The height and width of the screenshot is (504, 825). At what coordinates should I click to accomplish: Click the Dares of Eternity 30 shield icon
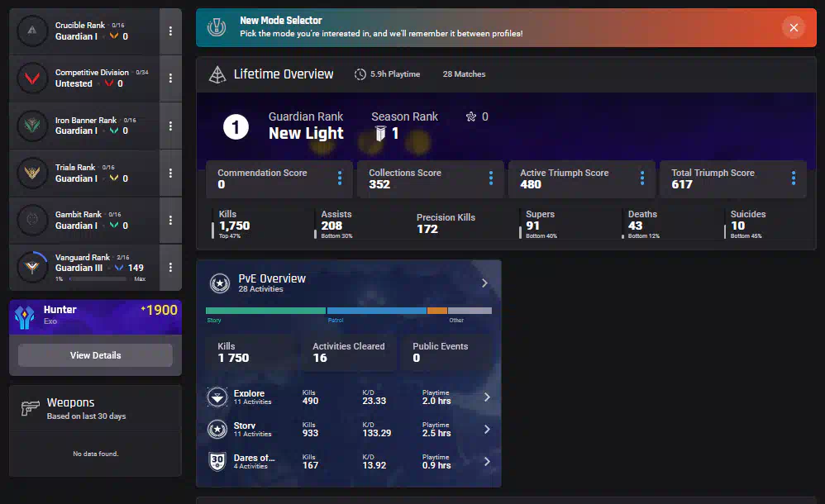[x=217, y=462]
